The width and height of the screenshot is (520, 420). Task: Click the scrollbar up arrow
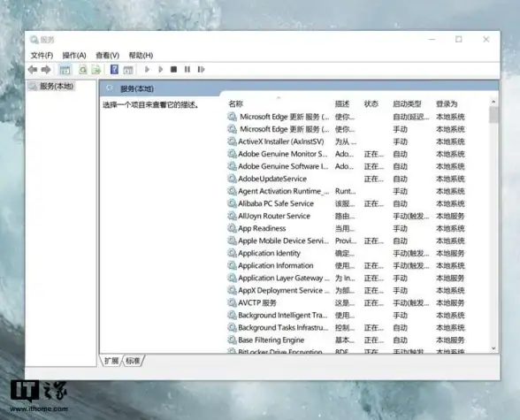click(493, 102)
